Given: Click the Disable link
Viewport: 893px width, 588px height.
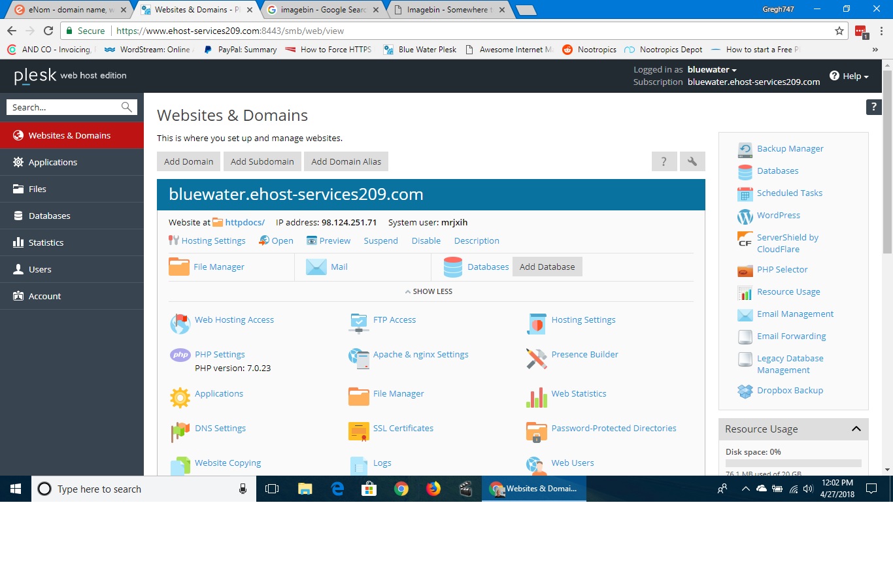Looking at the screenshot, I should coord(426,240).
